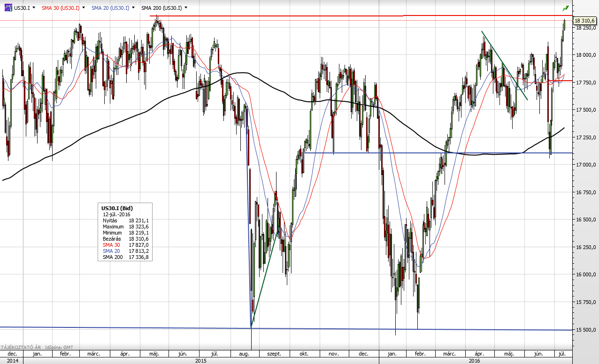
Task: Open the SMA 200 (US30.I) indicator dropdown
Action: click(x=186, y=8)
